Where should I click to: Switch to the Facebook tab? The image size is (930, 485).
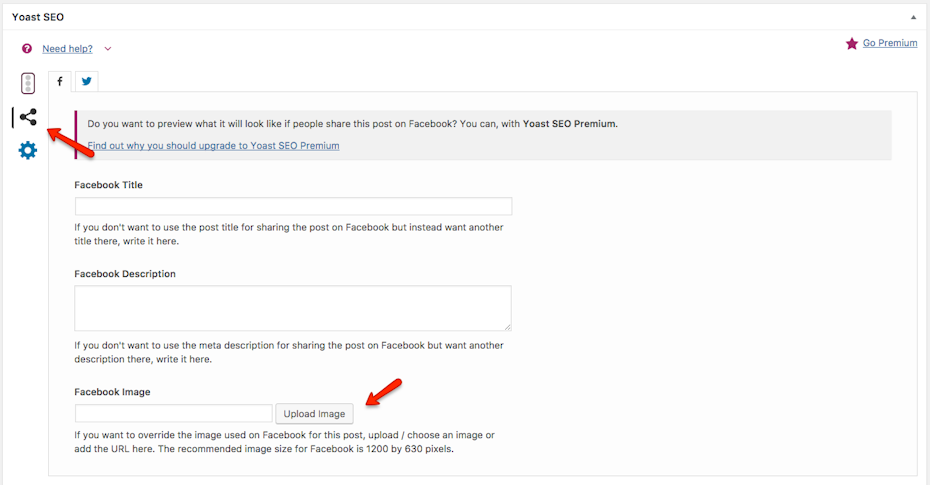(x=60, y=82)
